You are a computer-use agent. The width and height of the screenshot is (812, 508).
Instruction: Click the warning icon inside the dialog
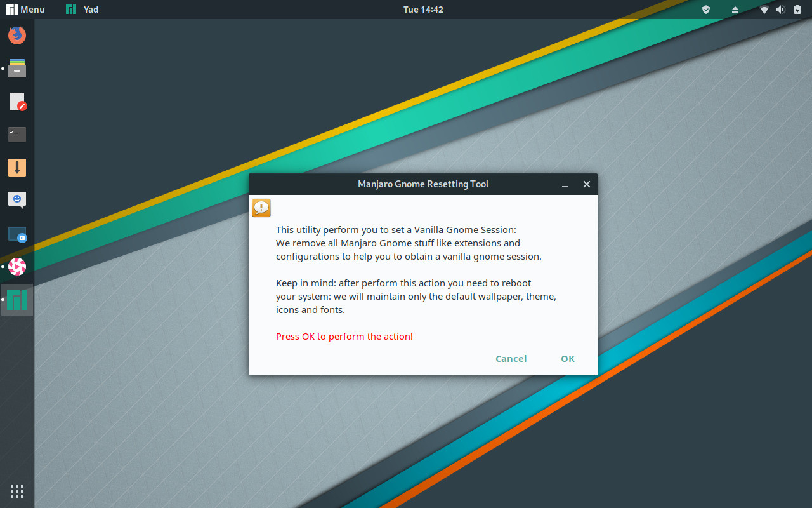261,207
